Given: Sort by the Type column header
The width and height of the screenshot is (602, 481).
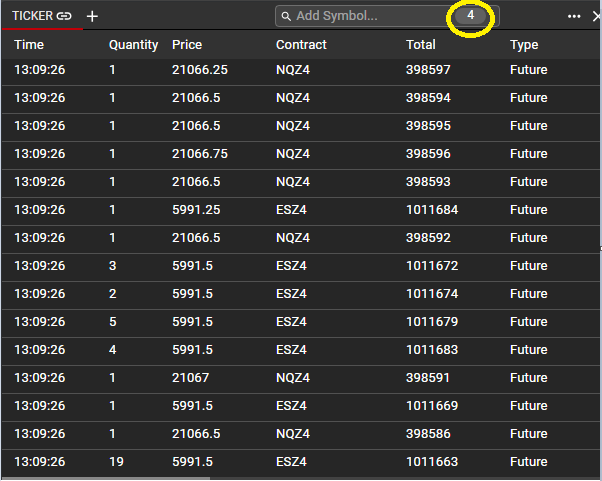Looking at the screenshot, I should [x=524, y=45].
